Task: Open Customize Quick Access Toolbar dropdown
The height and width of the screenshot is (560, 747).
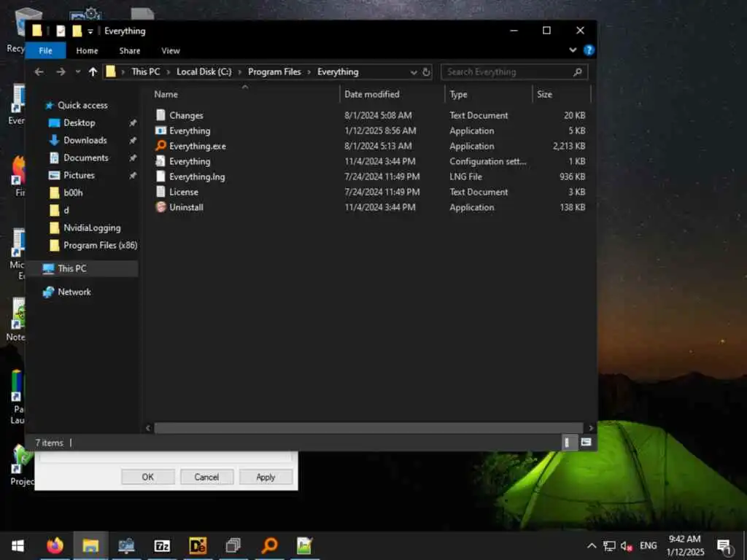Action: (90, 31)
